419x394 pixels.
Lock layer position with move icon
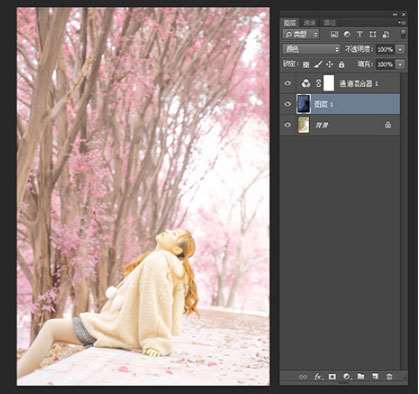(x=330, y=64)
